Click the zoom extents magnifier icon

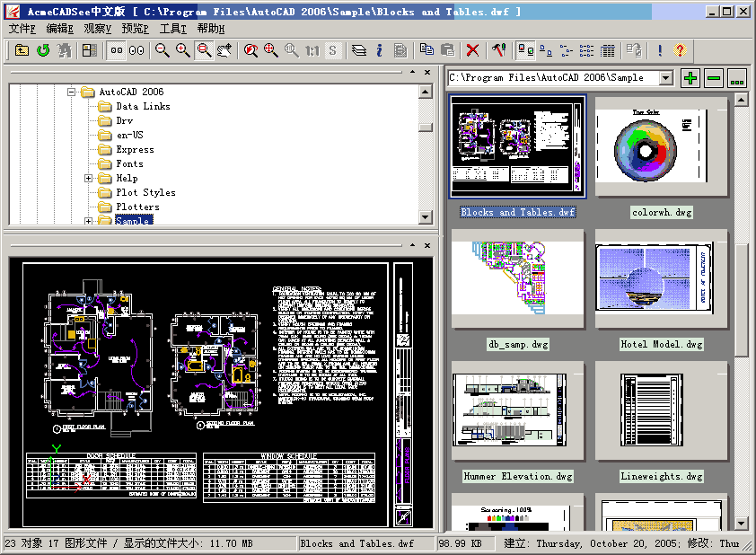point(271,50)
